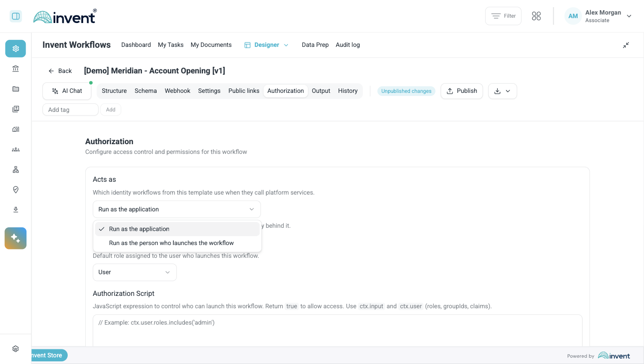Click the Add tag button
This screenshot has width=644, height=364.
(111, 110)
